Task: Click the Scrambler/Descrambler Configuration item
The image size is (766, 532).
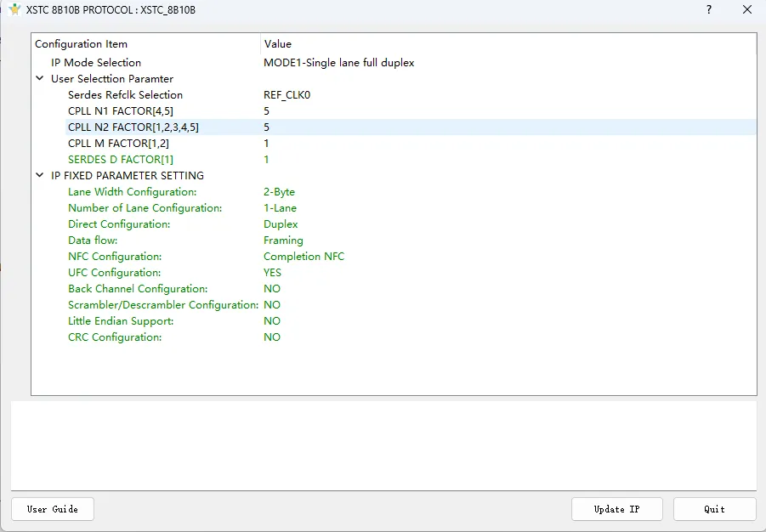Action: point(162,305)
